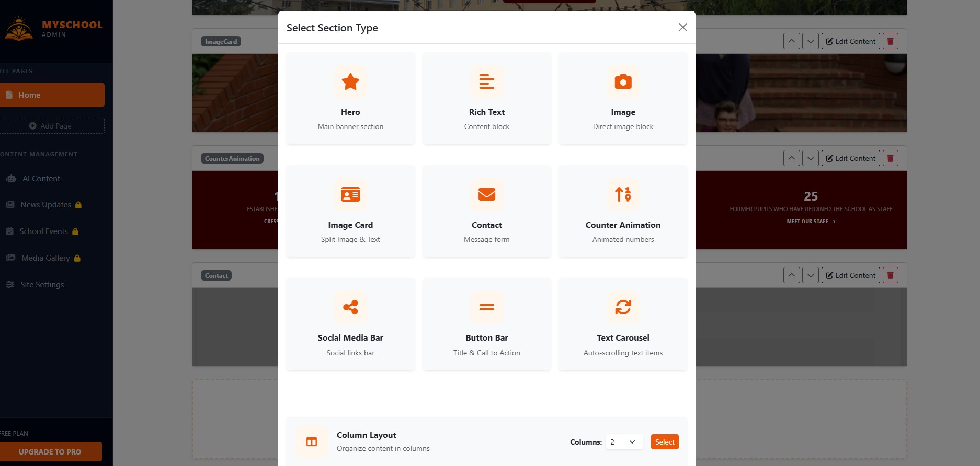Edit Content of the Contact section
The image size is (980, 466).
(x=850, y=275)
